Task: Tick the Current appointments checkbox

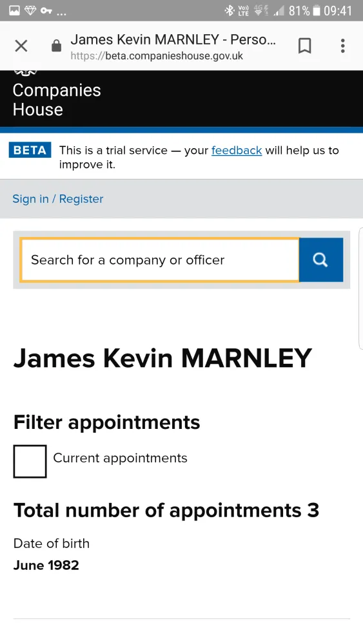Action: 30,461
